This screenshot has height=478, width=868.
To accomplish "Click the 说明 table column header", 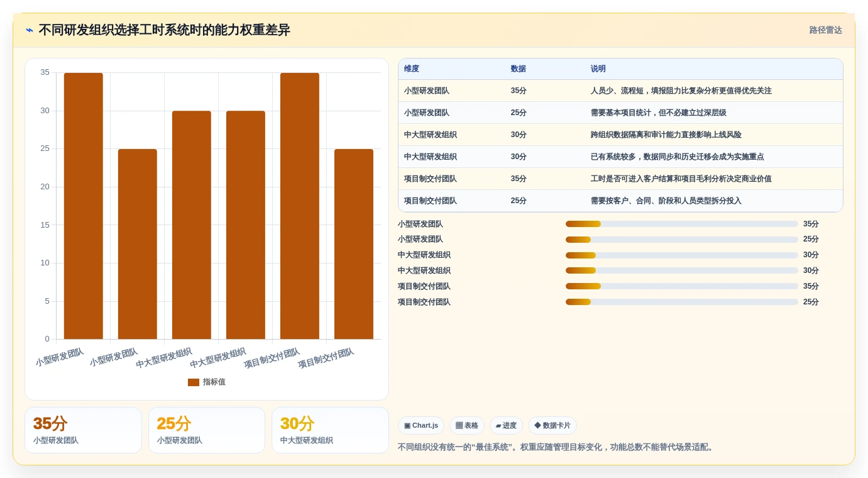I will [x=598, y=69].
